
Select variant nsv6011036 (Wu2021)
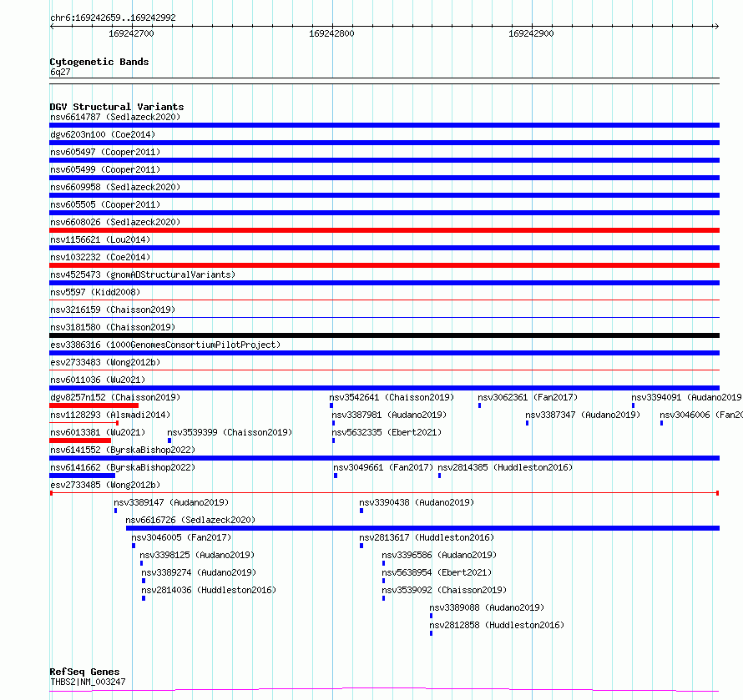(x=98, y=380)
